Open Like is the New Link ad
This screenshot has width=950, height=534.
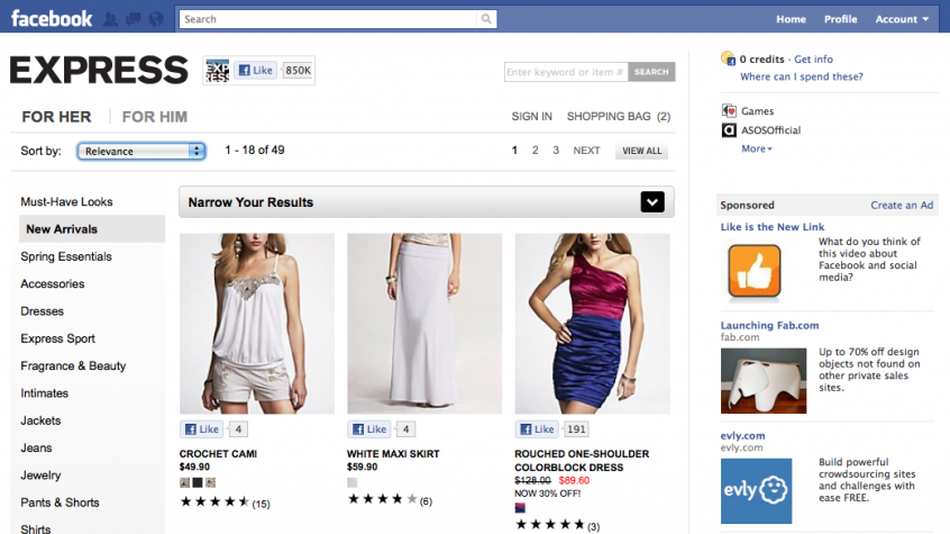click(772, 227)
